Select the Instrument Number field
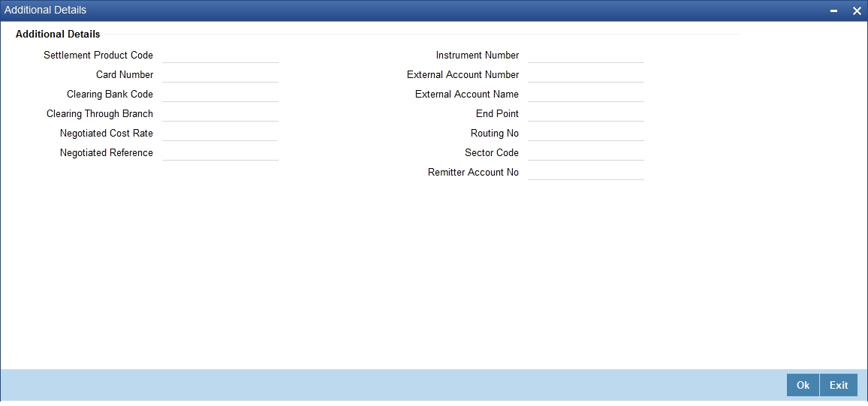868x406 pixels. click(586, 56)
